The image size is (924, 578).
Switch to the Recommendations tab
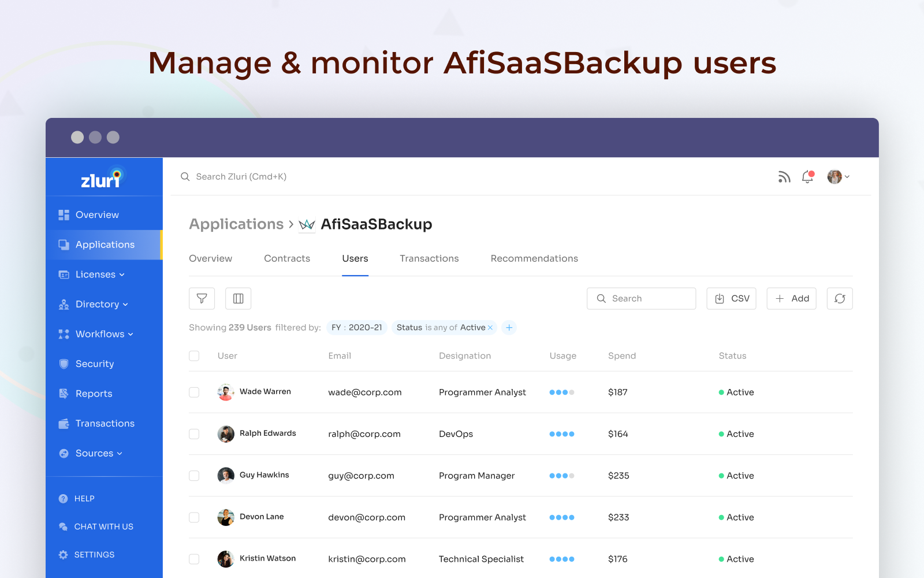point(534,258)
